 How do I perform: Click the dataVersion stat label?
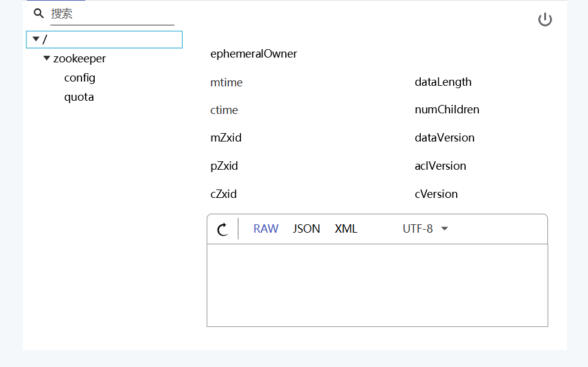(444, 137)
